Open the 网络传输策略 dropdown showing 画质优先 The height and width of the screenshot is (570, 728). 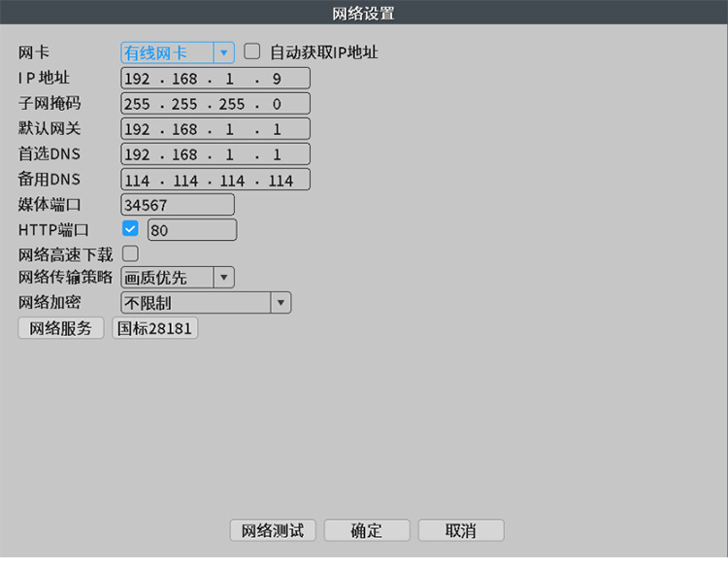178,278
